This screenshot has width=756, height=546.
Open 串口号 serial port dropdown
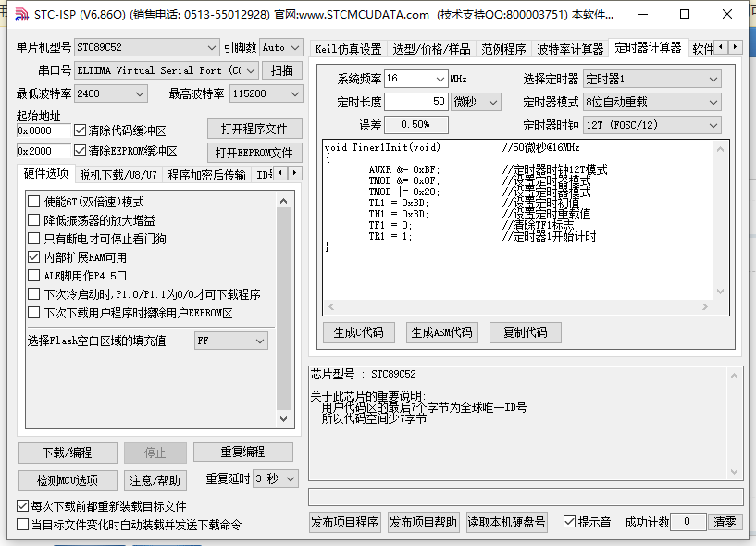pyautogui.click(x=167, y=70)
